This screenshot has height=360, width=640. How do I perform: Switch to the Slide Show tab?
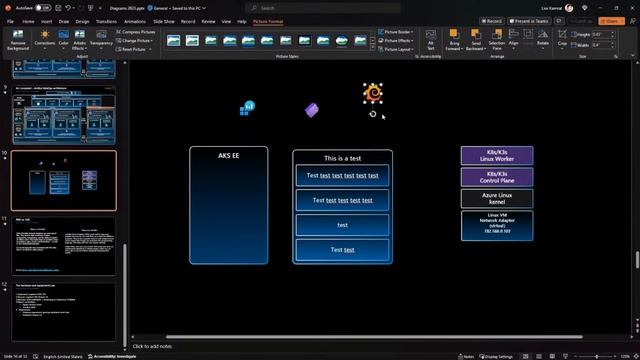tap(164, 21)
